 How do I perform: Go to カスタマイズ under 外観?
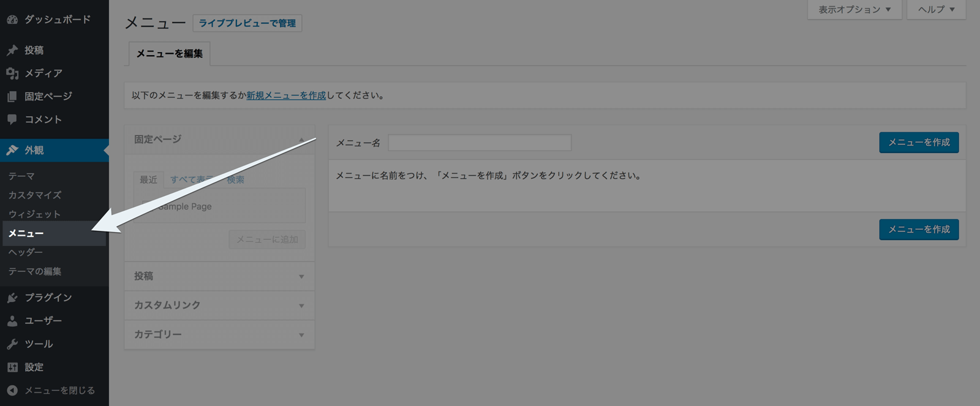point(35,195)
